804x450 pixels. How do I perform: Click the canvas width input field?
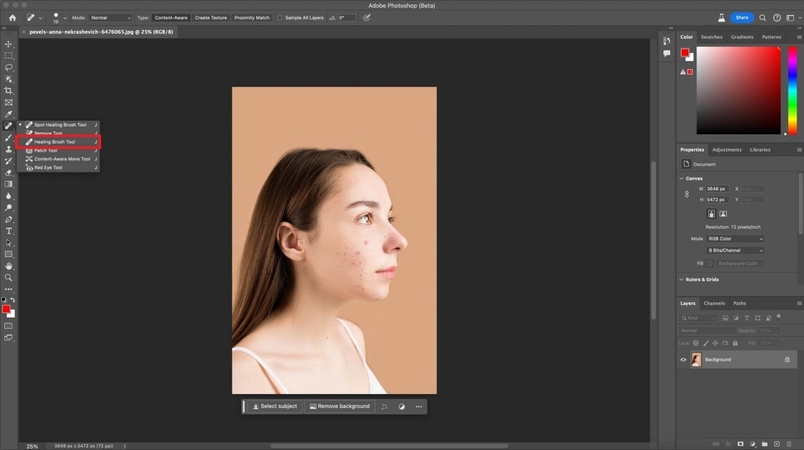(716, 188)
